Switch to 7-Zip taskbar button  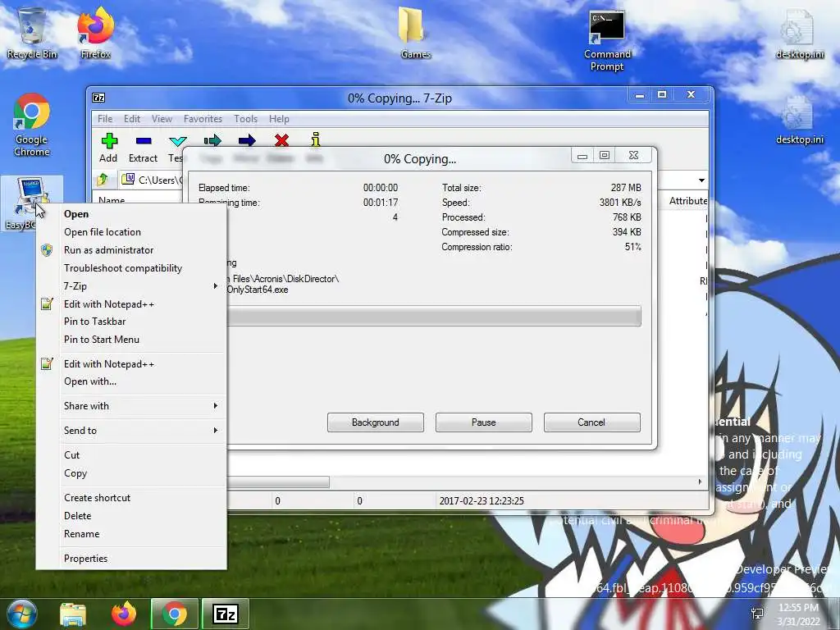click(225, 614)
